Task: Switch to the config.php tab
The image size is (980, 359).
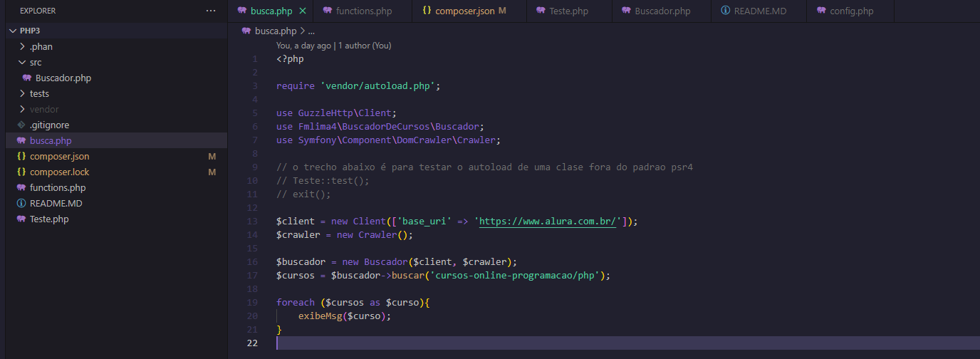Action: tap(851, 11)
